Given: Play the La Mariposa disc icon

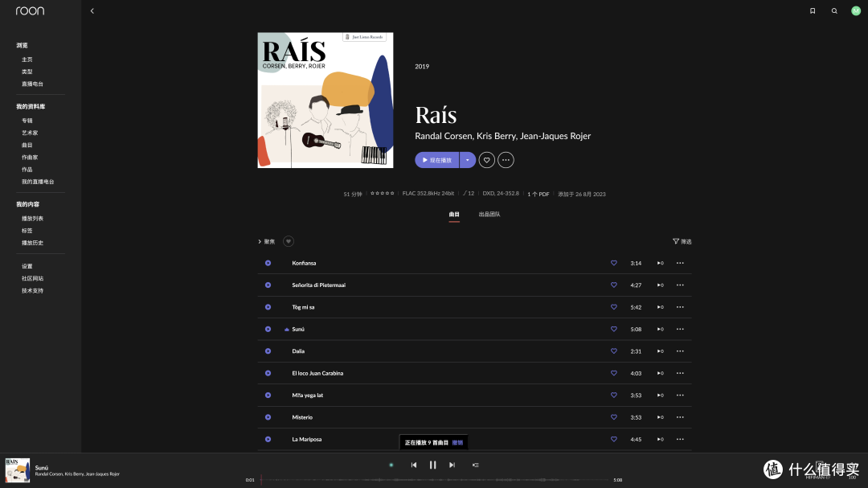Looking at the screenshot, I should click(x=268, y=439).
